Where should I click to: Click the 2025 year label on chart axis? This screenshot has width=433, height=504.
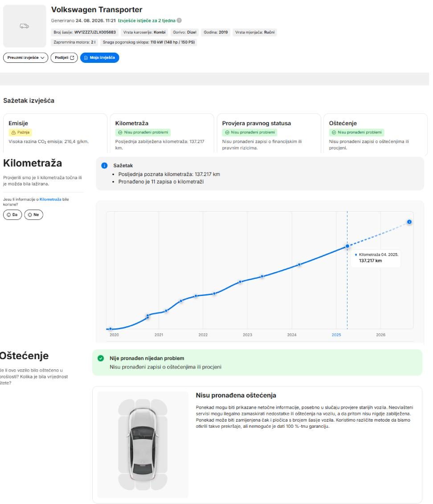coord(336,335)
